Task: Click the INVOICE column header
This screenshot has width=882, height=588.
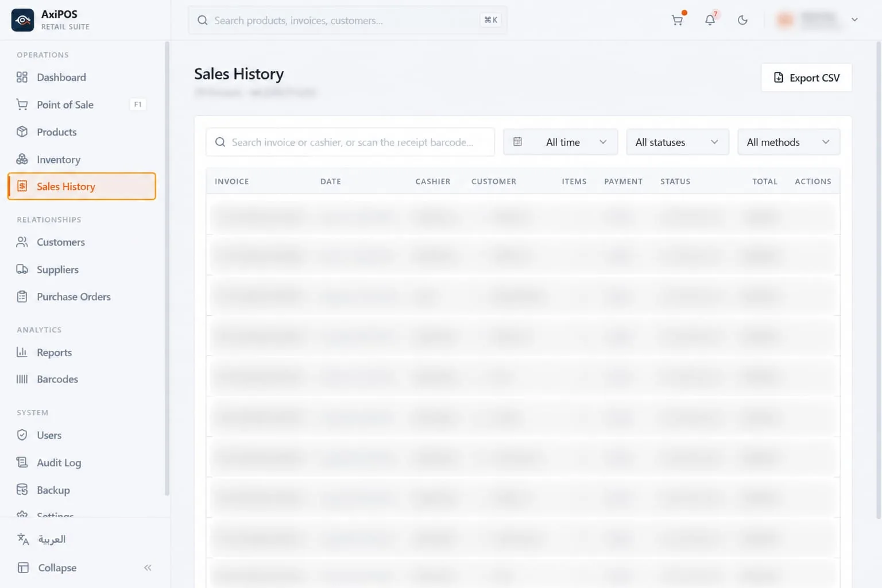Action: [x=232, y=181]
